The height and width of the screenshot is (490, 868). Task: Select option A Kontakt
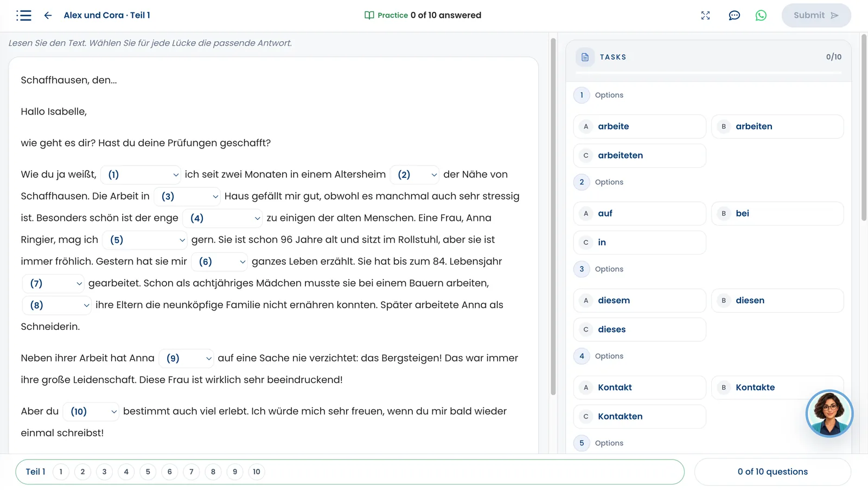640,387
